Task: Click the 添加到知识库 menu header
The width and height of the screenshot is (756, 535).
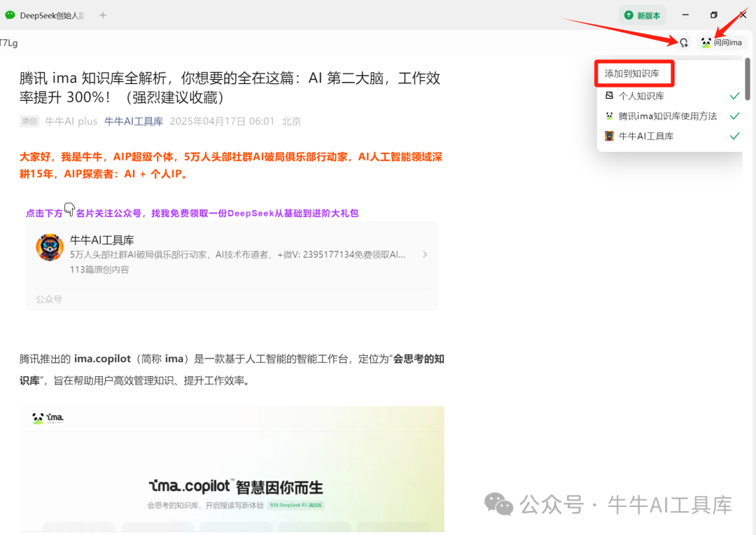Action: pos(632,74)
